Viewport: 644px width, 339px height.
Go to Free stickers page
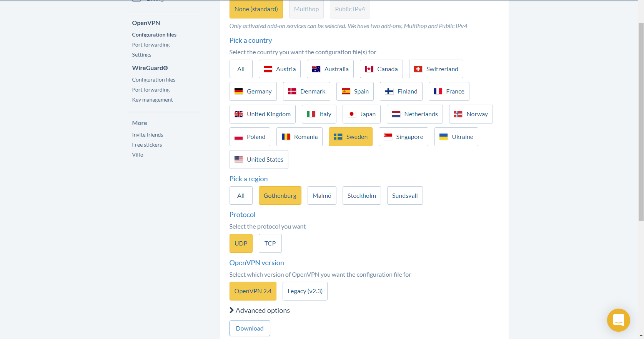coord(147,145)
